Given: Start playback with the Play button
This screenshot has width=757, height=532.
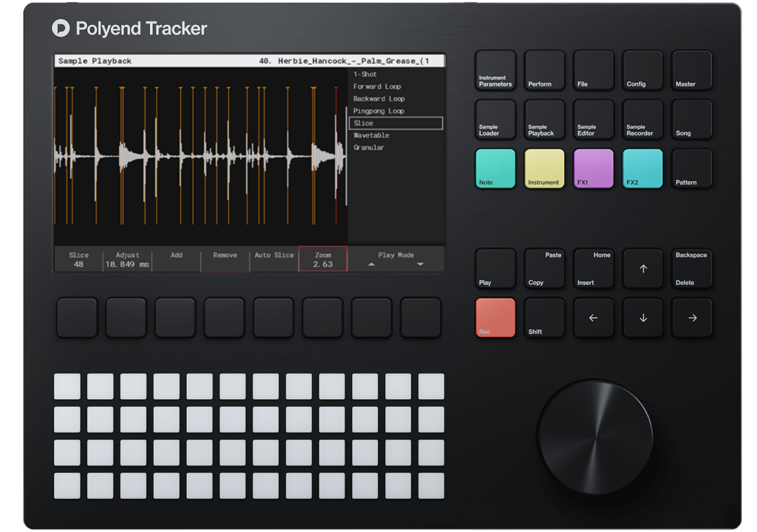Looking at the screenshot, I should coord(495,268).
